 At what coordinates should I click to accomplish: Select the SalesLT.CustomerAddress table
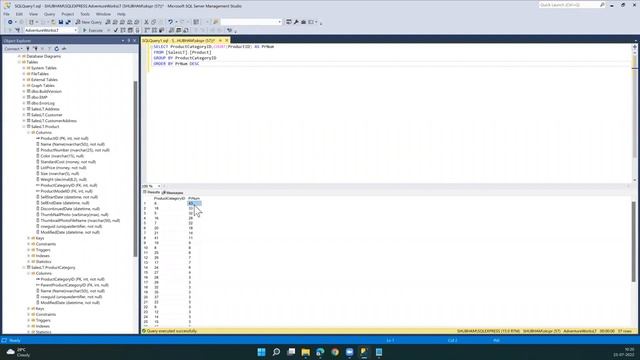coord(54,121)
